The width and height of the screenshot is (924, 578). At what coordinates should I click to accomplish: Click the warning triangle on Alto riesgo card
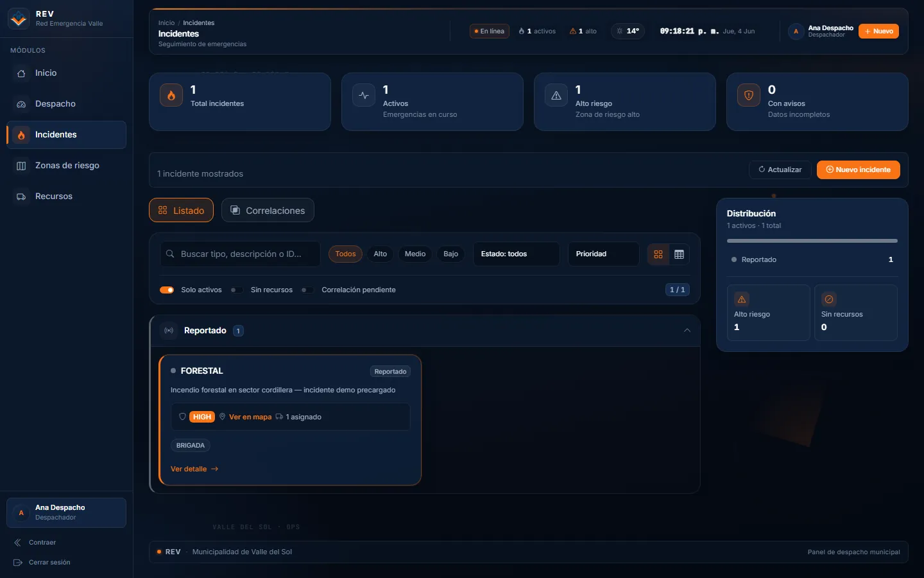tap(556, 95)
